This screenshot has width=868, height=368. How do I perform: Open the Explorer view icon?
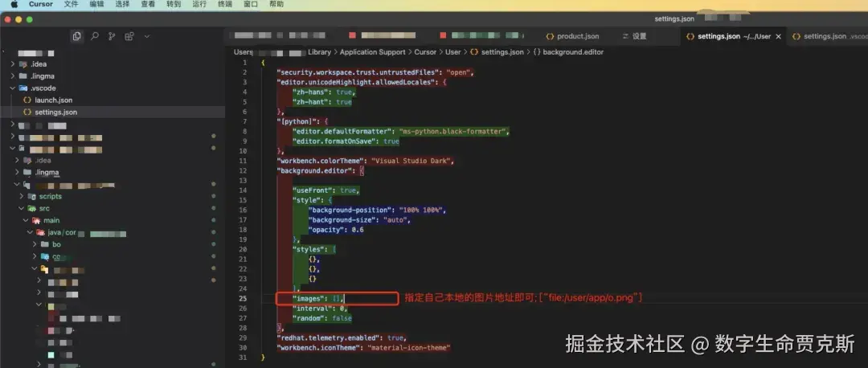click(x=76, y=36)
